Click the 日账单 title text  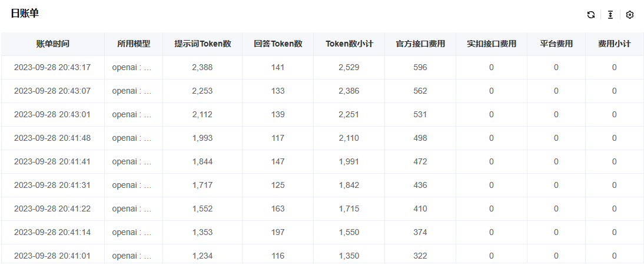(x=25, y=14)
